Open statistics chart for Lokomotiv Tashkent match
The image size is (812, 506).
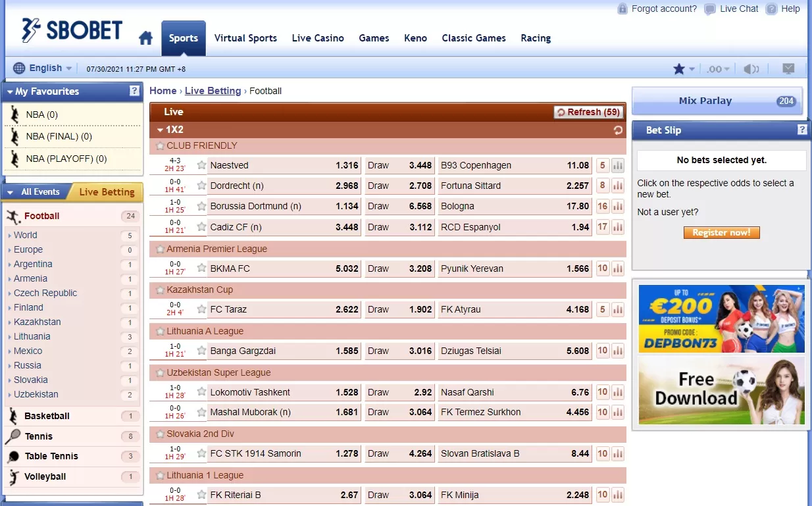pyautogui.click(x=618, y=392)
